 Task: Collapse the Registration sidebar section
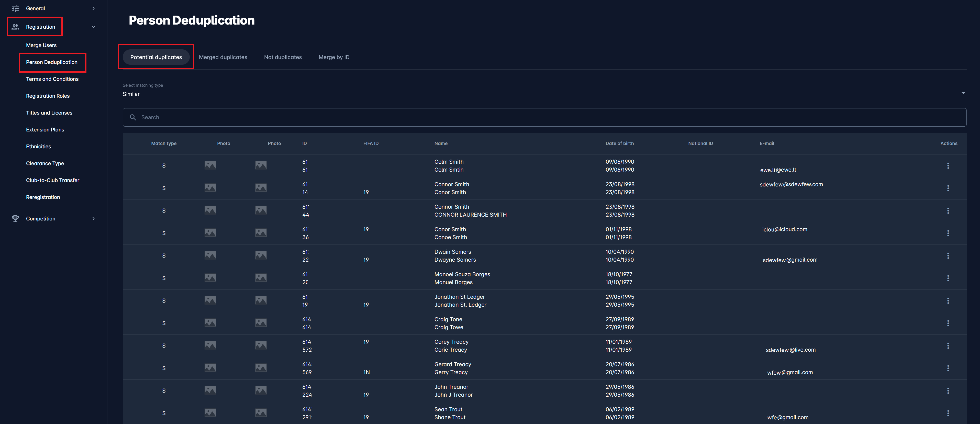coord(93,27)
